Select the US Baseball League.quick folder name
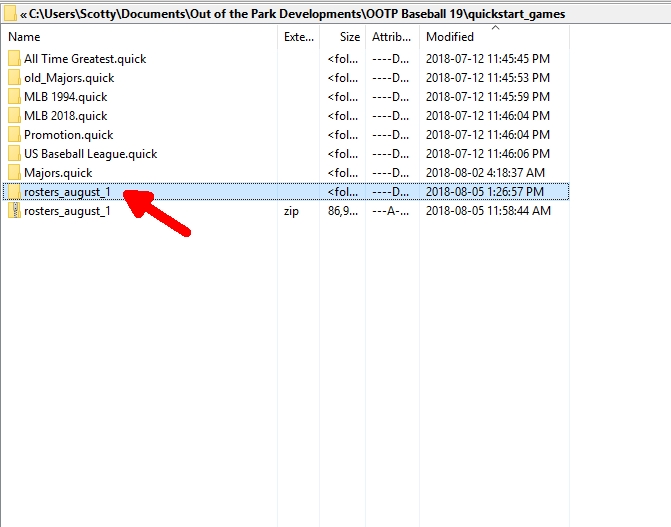Screen dimensions: 671x527 (91, 154)
